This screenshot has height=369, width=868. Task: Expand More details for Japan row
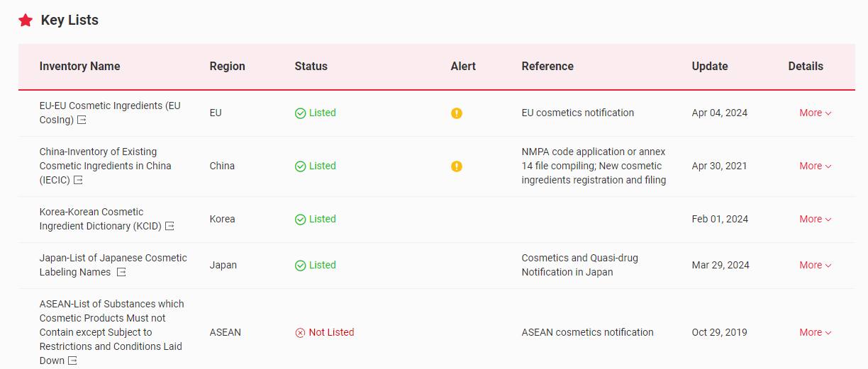[815, 266]
